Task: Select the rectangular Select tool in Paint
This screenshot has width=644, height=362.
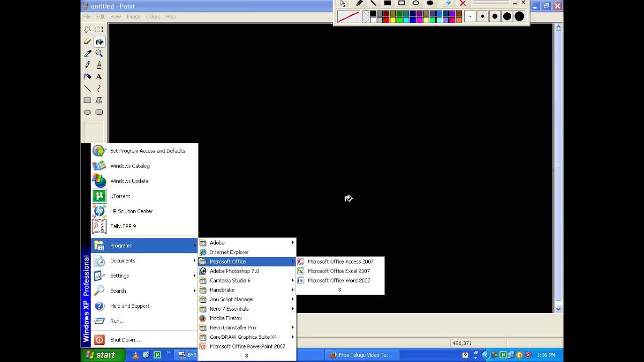Action: point(99,30)
